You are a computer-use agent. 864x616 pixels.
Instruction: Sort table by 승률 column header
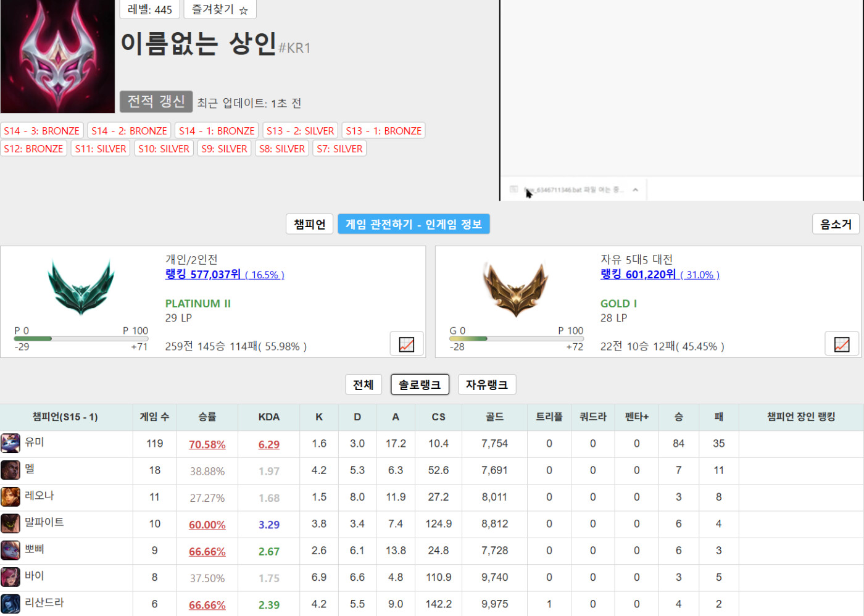pos(207,417)
